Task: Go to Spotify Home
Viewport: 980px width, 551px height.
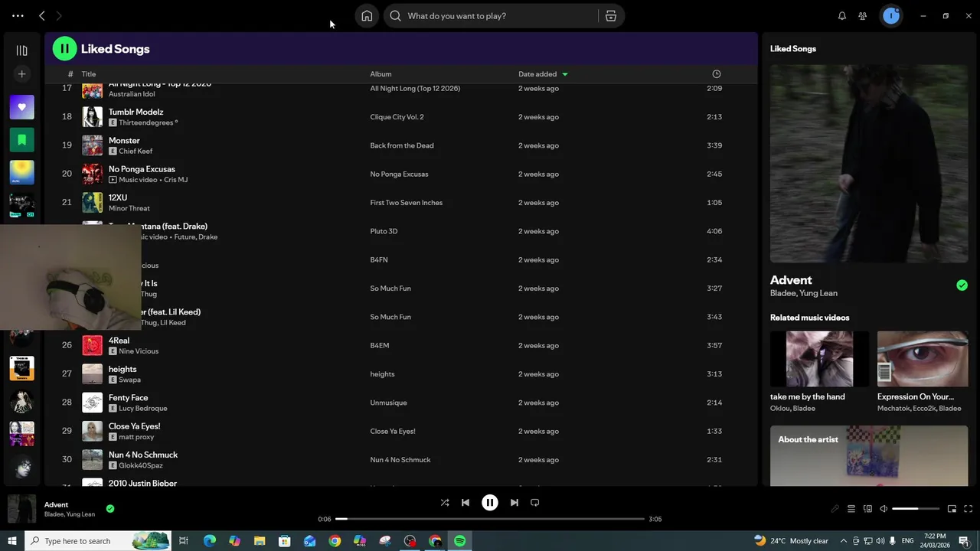Action: click(367, 15)
